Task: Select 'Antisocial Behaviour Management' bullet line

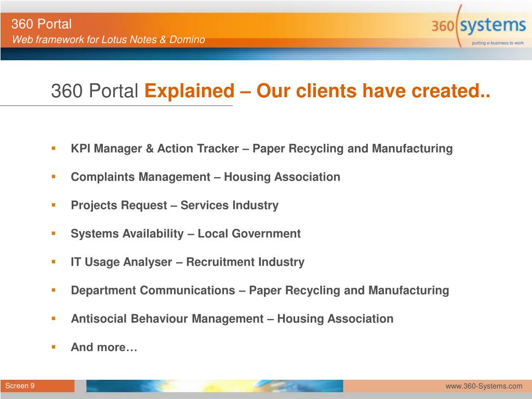Action: click(x=232, y=319)
